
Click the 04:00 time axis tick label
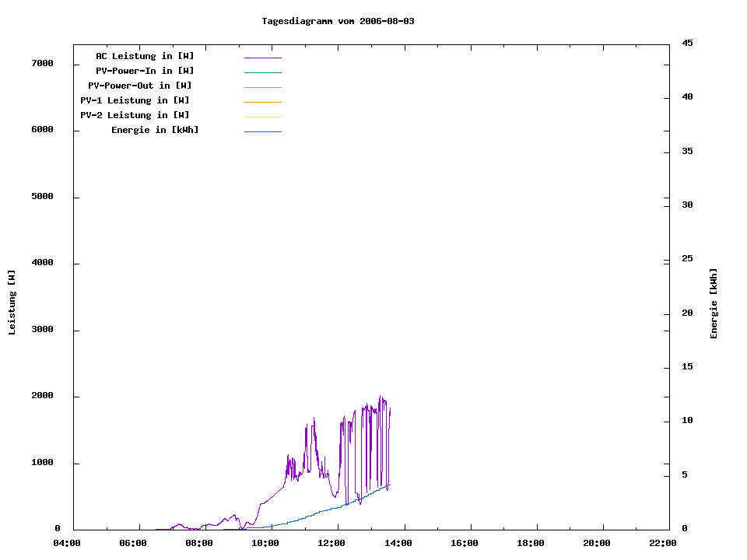[67, 544]
